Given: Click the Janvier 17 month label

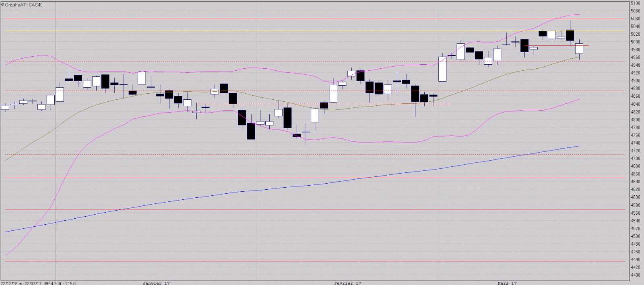Looking at the screenshot, I should (156, 283).
